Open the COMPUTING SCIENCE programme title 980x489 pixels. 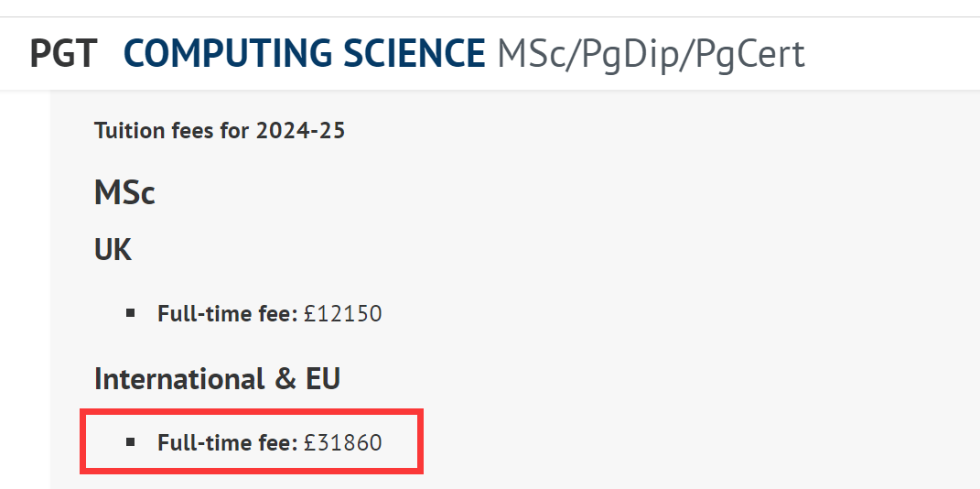(305, 54)
